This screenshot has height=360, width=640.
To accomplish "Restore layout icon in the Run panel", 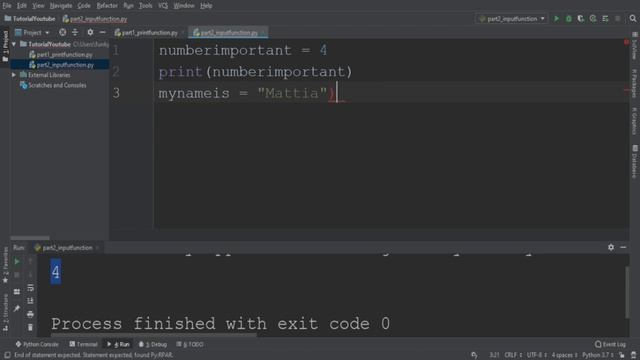I will (x=17, y=291).
